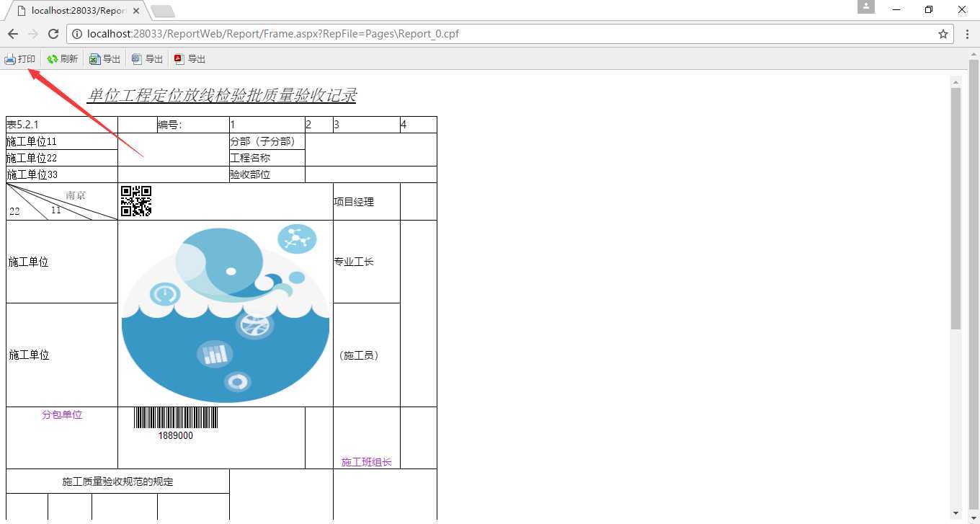Click the 打印 print button
The height and width of the screenshot is (524, 980).
click(x=20, y=59)
